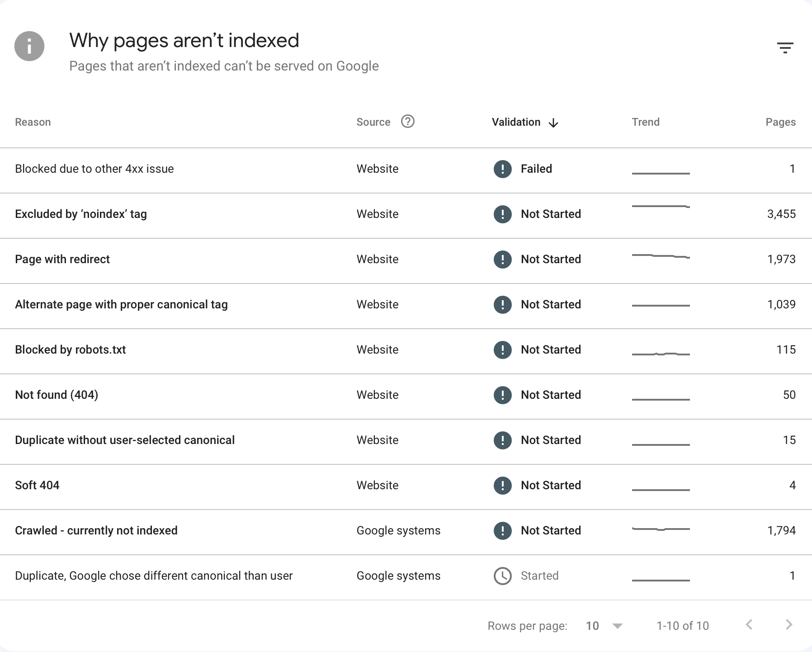This screenshot has height=652, width=812.
Task: Open the rows per page dropdown
Action: [x=617, y=626]
